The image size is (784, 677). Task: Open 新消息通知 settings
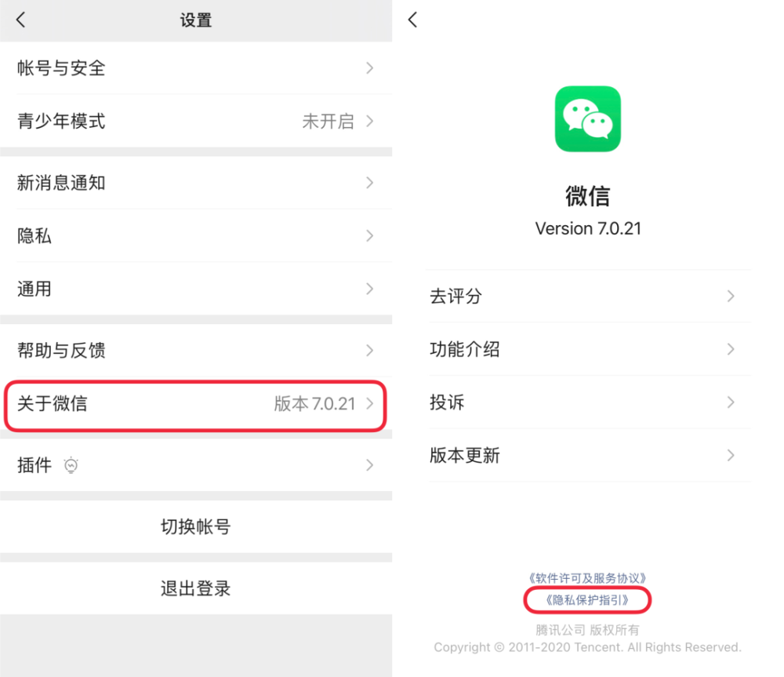[x=196, y=183]
